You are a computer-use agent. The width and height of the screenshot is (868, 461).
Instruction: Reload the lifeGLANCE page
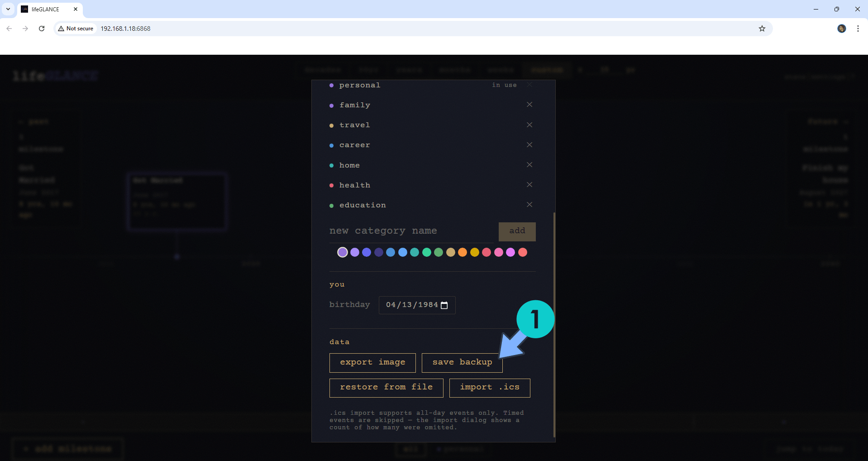[x=42, y=29]
